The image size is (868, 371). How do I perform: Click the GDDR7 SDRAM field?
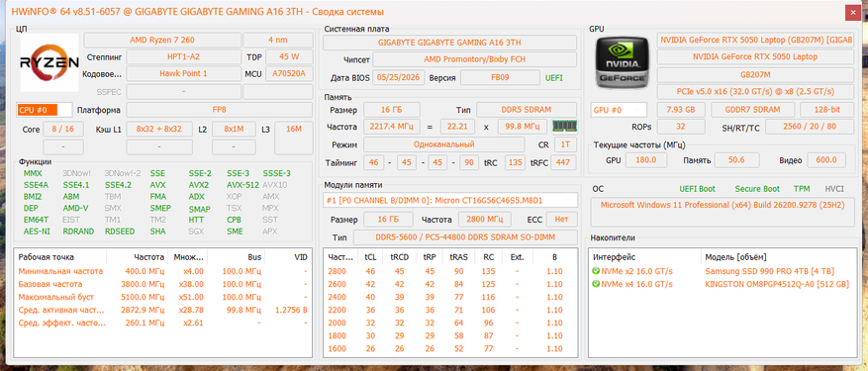(753, 110)
